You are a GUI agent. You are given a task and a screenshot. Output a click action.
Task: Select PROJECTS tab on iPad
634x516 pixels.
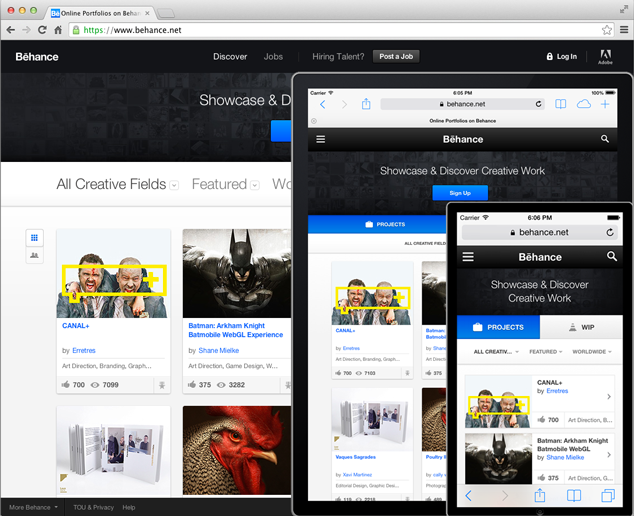point(377,224)
